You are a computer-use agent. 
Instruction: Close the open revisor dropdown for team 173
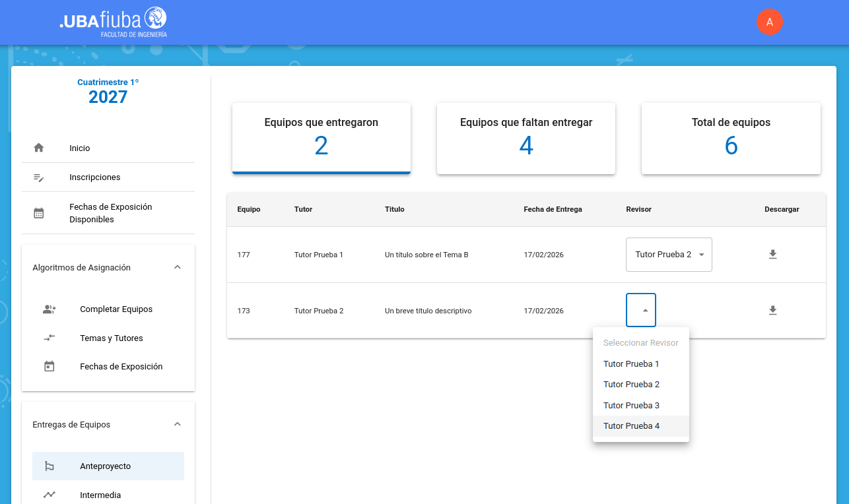641,310
